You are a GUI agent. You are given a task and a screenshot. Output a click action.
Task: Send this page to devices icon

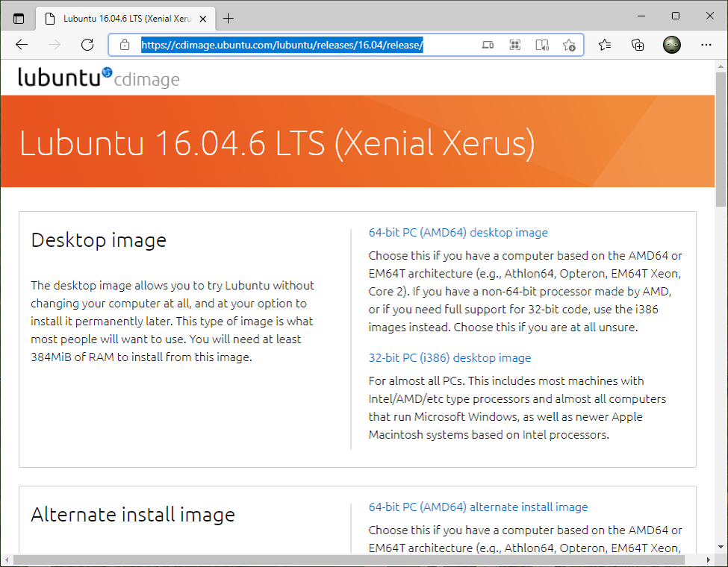point(488,45)
